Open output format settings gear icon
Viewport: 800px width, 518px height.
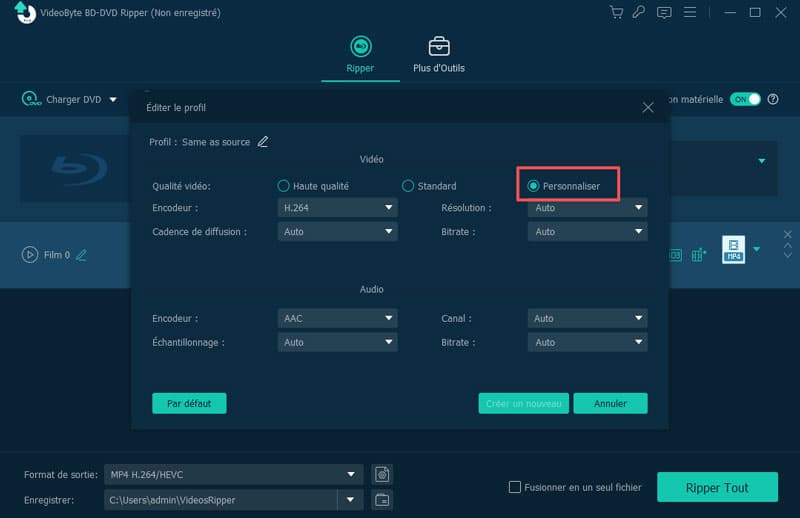(381, 474)
